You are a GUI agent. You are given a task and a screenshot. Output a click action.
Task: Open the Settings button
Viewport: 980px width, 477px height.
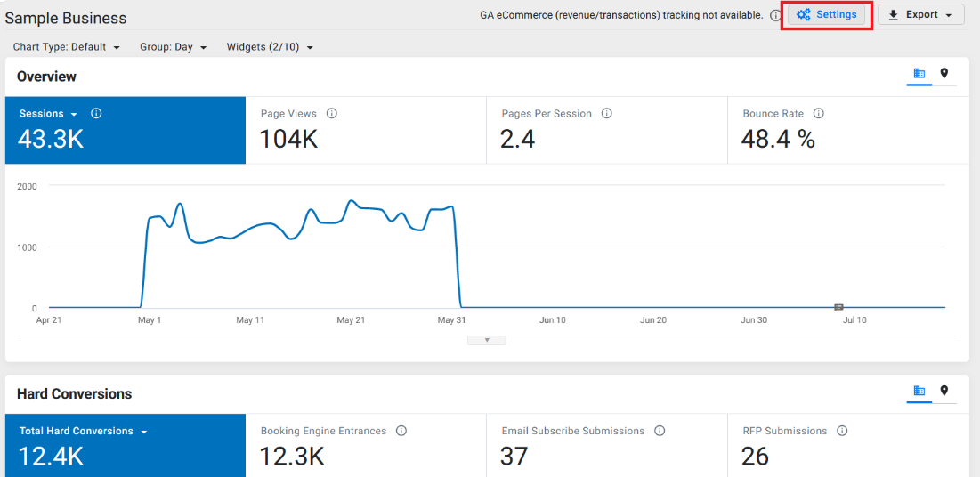[827, 14]
